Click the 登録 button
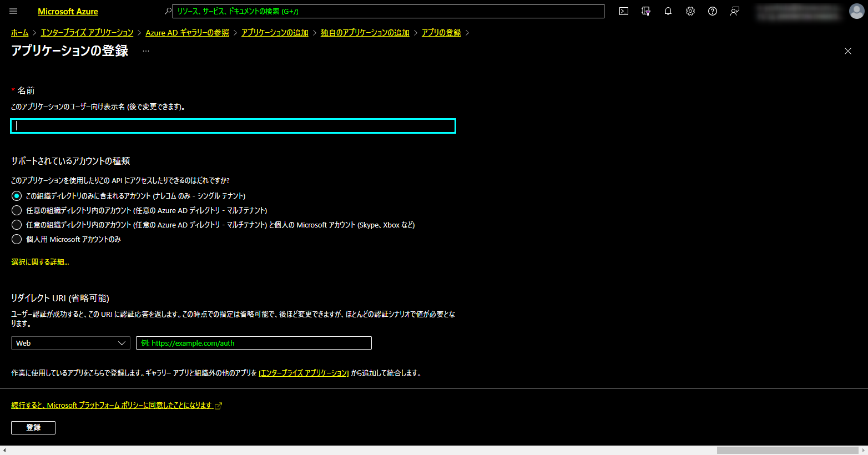The width and height of the screenshot is (868, 455). point(33,427)
